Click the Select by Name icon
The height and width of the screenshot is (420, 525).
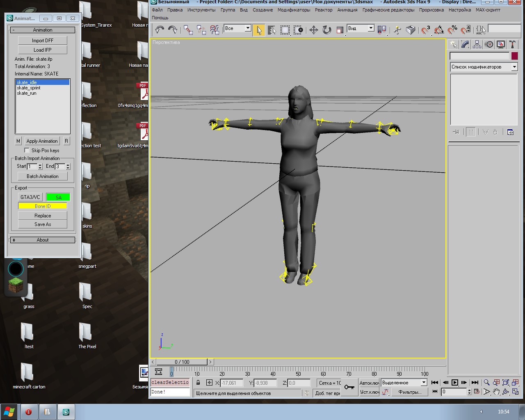click(x=272, y=30)
